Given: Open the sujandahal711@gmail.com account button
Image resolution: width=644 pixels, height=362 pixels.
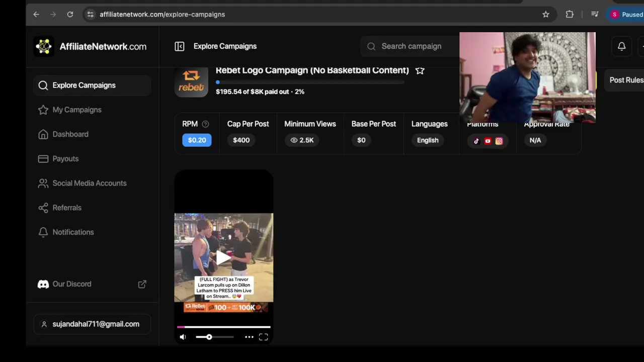Looking at the screenshot, I should 93,324.
